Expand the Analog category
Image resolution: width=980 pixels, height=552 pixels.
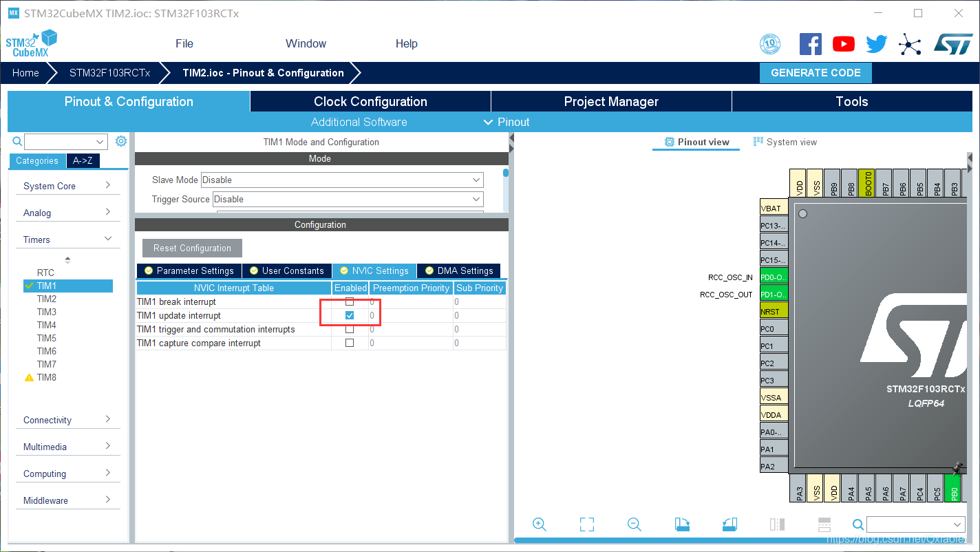(67, 213)
